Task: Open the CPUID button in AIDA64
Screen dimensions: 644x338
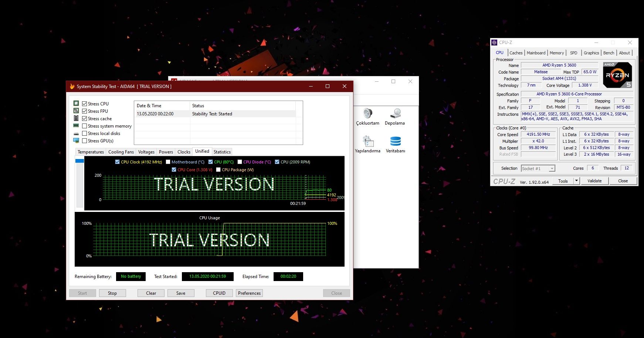Action: click(219, 293)
